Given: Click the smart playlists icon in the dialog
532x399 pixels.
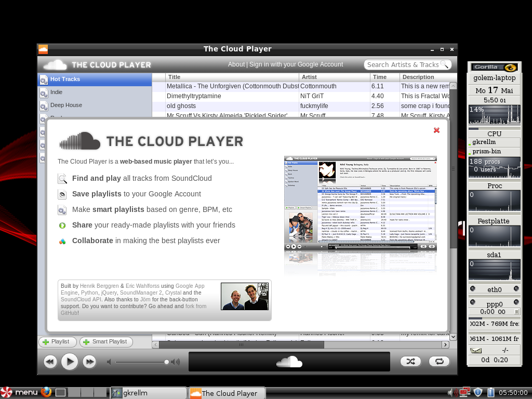Looking at the screenshot, I should click(x=63, y=209).
